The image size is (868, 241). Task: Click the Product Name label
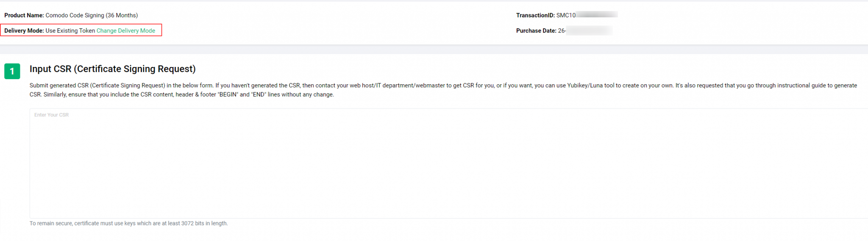click(x=24, y=15)
